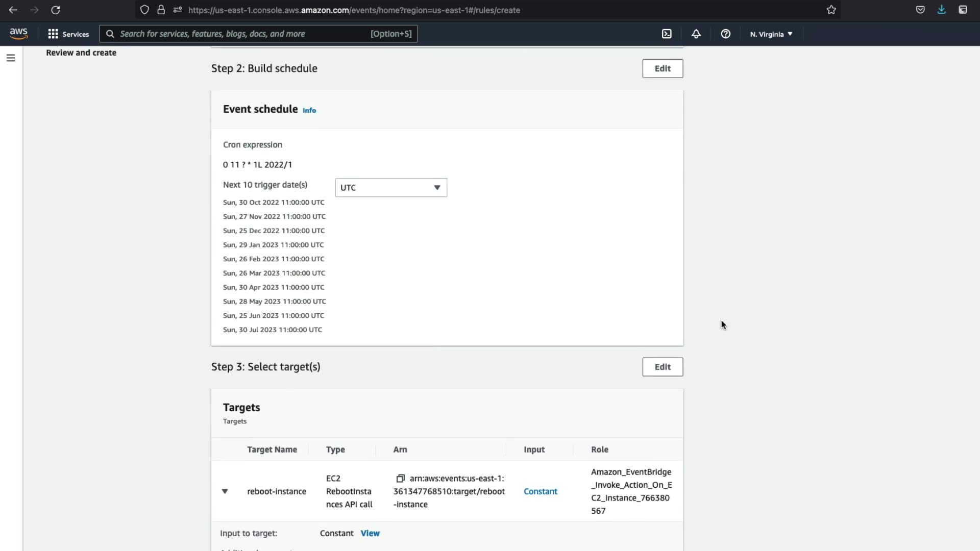Open notifications bell icon
The width and height of the screenshot is (980, 551).
(696, 34)
